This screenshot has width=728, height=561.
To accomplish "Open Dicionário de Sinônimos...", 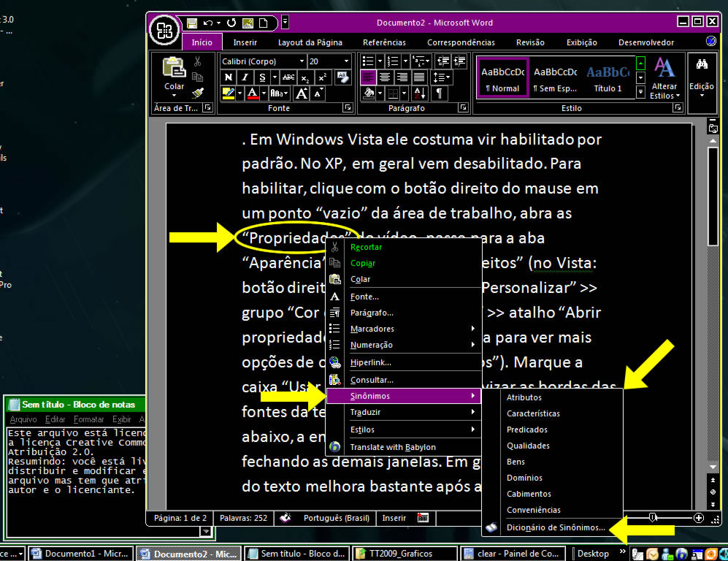I will [x=552, y=527].
